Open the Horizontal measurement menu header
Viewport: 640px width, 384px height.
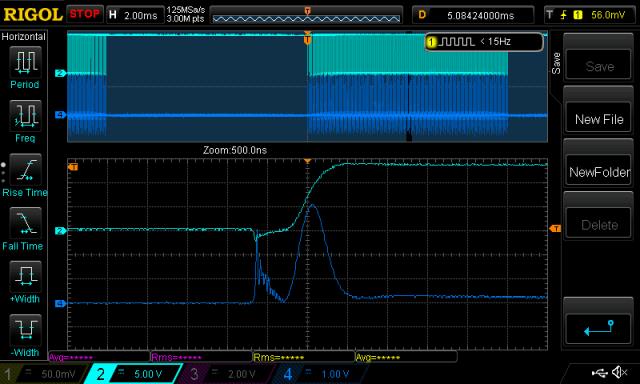click(x=24, y=37)
